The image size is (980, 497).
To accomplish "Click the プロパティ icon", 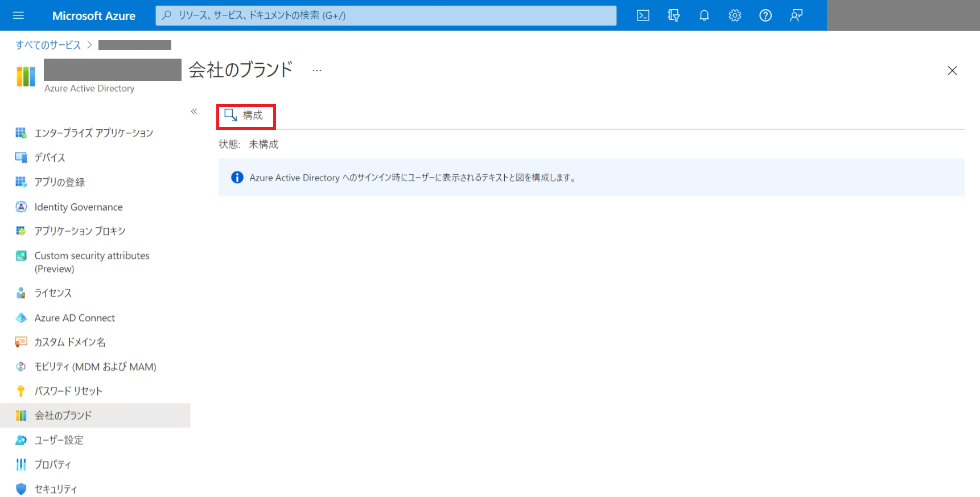I will tap(21, 465).
